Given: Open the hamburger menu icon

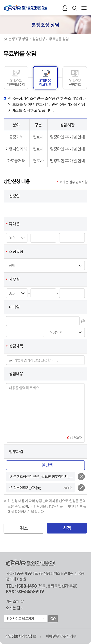Looking at the screenshot, I should [84, 8].
